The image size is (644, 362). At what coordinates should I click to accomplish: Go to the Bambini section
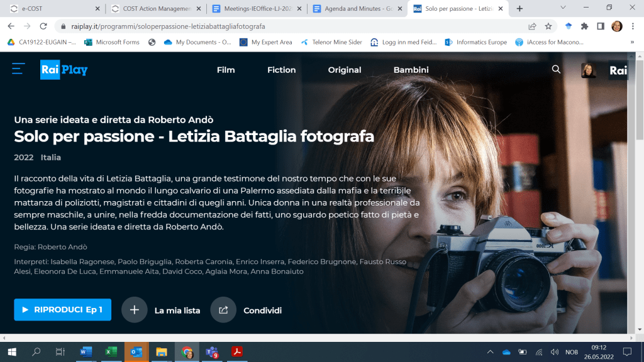pos(411,70)
